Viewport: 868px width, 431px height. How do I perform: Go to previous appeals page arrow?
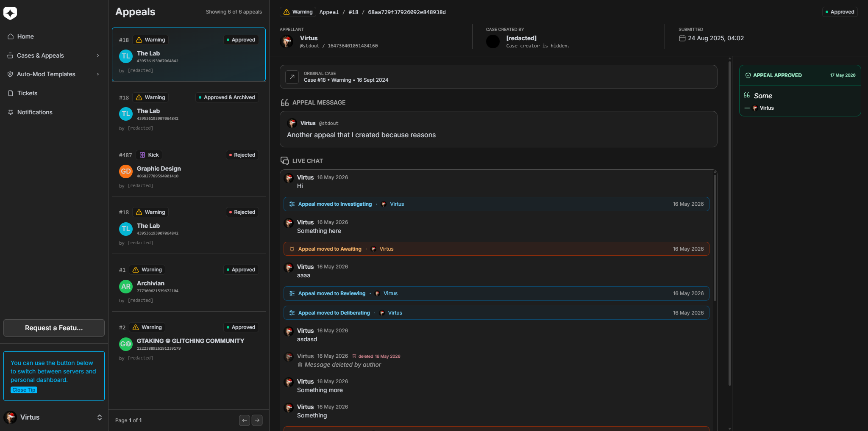click(x=245, y=420)
